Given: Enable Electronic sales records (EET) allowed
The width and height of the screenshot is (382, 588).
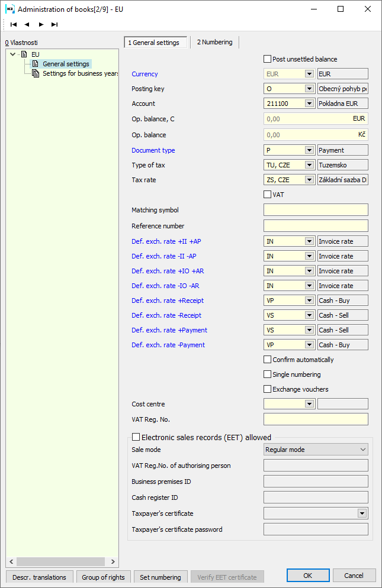Looking at the screenshot, I should [136, 437].
